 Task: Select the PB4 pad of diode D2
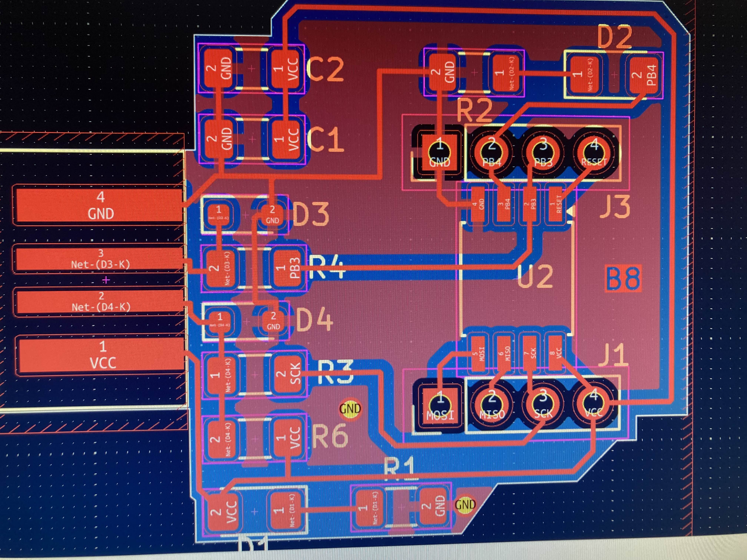point(644,75)
